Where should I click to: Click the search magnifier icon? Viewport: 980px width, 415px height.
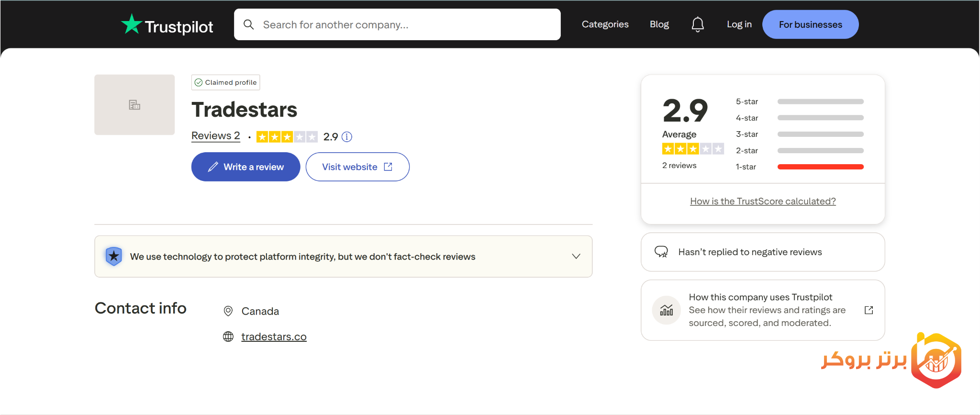point(248,24)
